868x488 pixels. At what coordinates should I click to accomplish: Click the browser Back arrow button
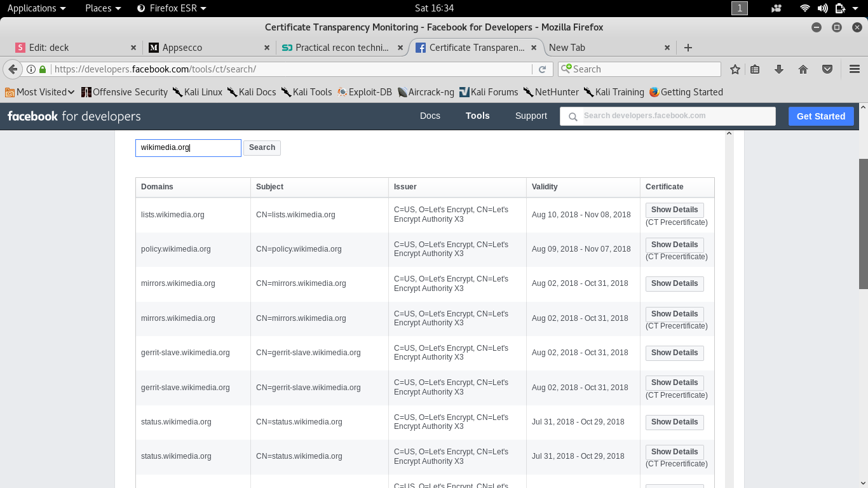coord(13,69)
